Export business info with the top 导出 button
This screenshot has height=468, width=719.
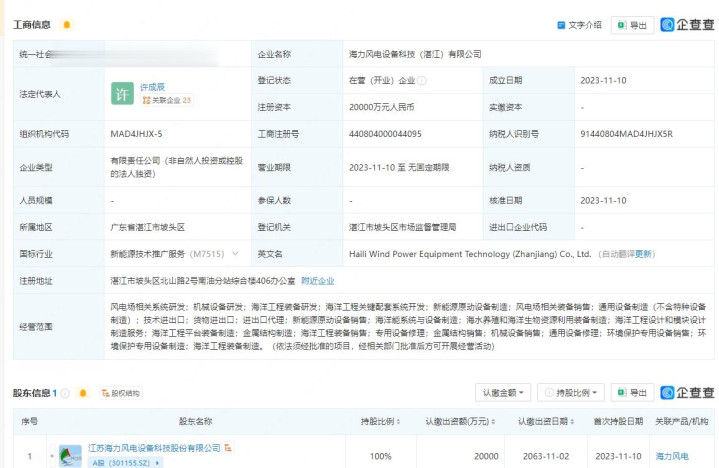pyautogui.click(x=632, y=25)
